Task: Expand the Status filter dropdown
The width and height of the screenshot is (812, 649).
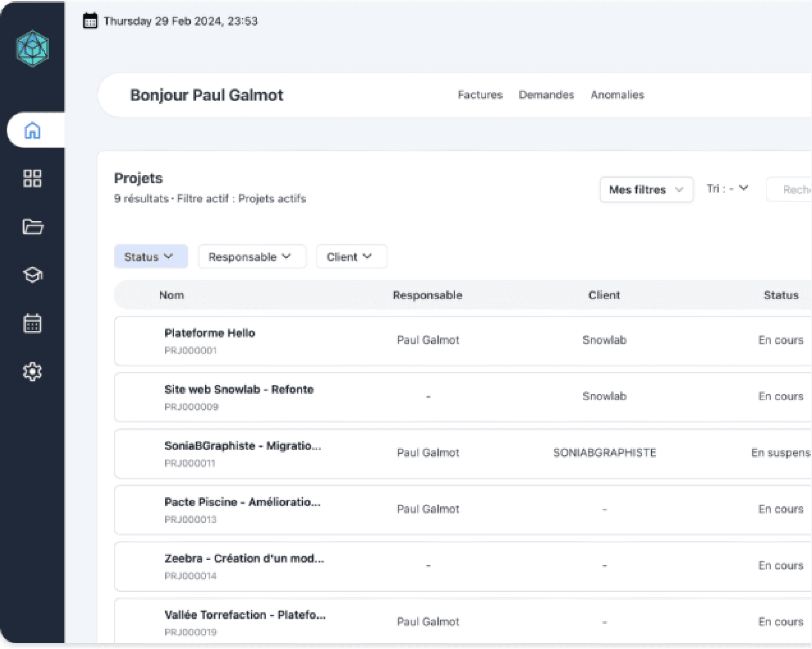Action: tap(150, 257)
